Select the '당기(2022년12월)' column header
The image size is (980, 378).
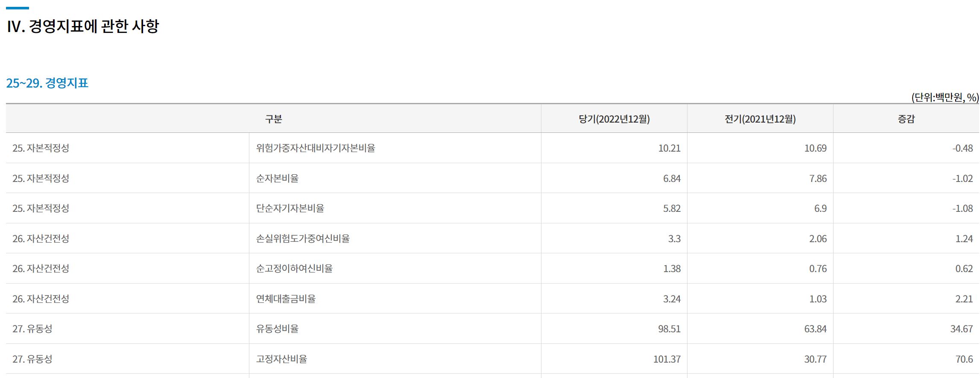[614, 119]
